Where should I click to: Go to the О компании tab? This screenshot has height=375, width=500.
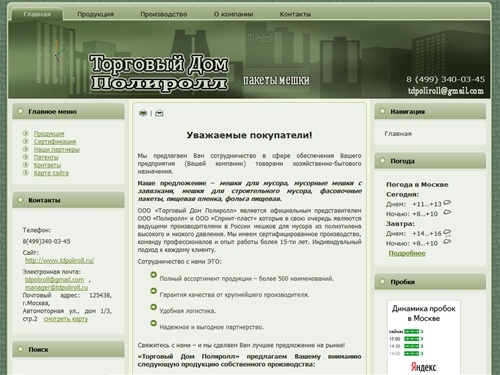click(x=233, y=14)
